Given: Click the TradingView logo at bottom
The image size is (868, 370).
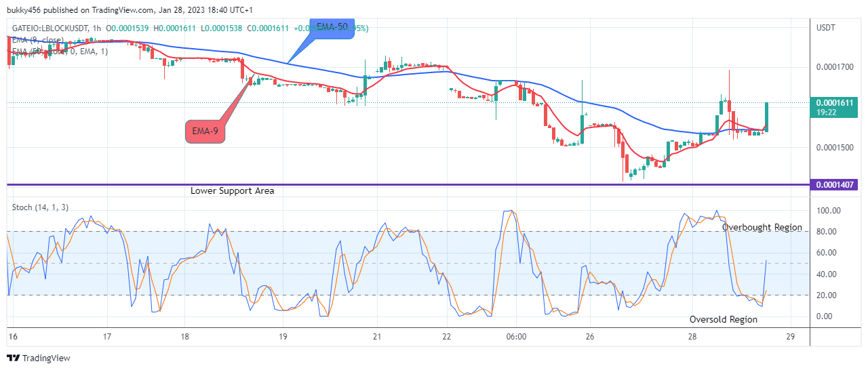Looking at the screenshot, I should click(x=38, y=358).
